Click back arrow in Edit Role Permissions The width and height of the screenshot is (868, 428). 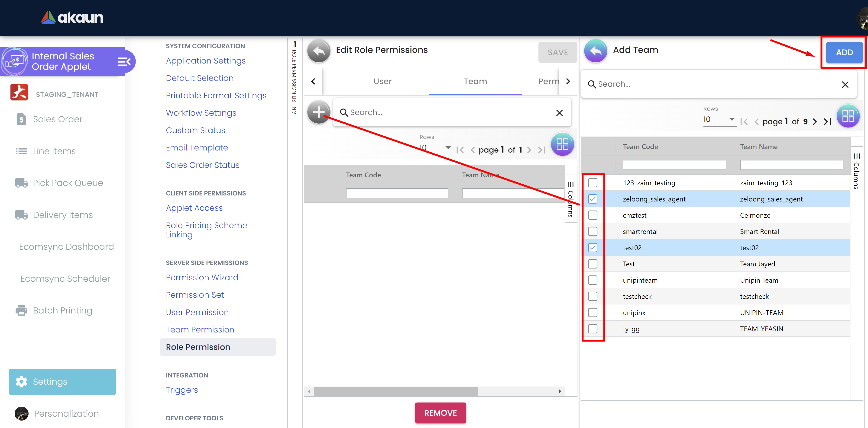coord(318,51)
